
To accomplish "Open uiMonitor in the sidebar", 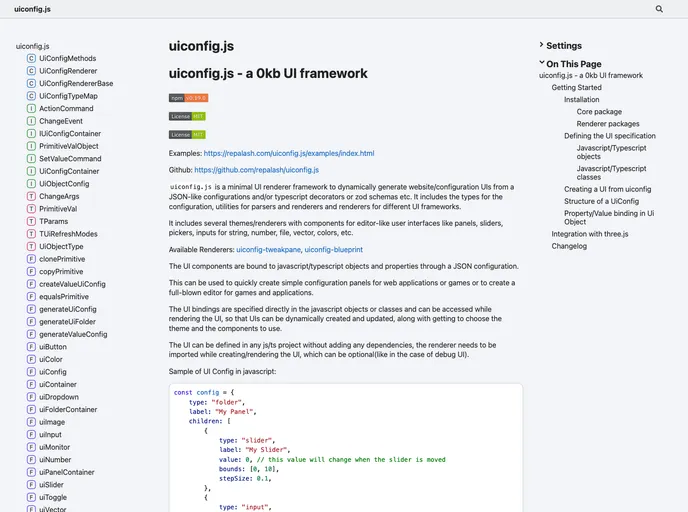I will click(x=54, y=447).
